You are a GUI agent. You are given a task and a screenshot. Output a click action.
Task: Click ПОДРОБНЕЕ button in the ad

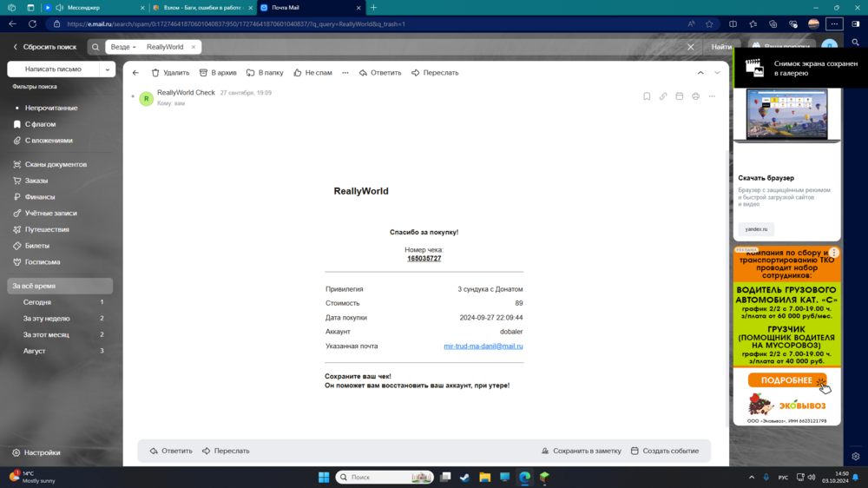click(786, 380)
